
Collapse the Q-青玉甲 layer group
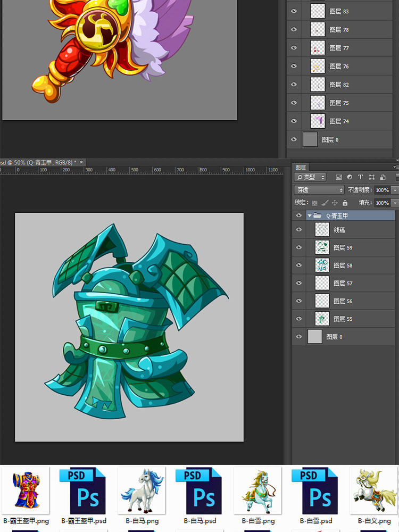309,215
